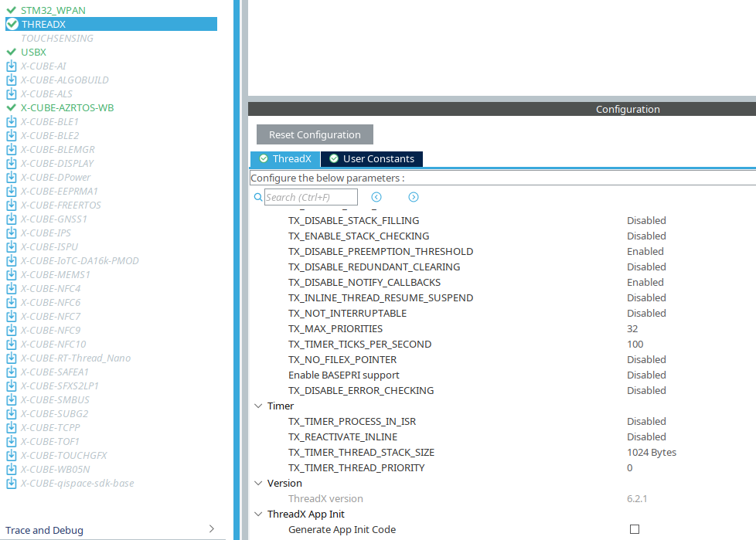
Task: Edit TX_TIMER_THREAD_STACK_SIZE 1024 Bytes value
Action: point(652,453)
